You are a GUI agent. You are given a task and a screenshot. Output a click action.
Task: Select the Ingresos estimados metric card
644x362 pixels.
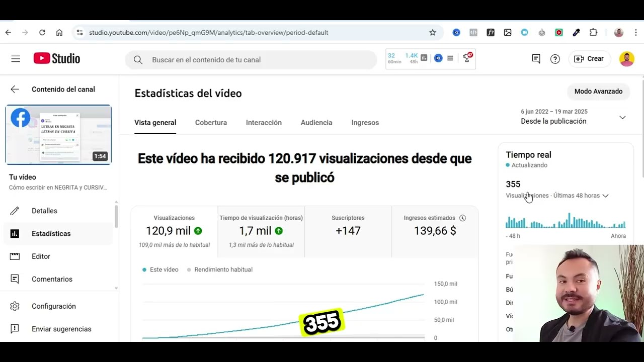pos(435,232)
